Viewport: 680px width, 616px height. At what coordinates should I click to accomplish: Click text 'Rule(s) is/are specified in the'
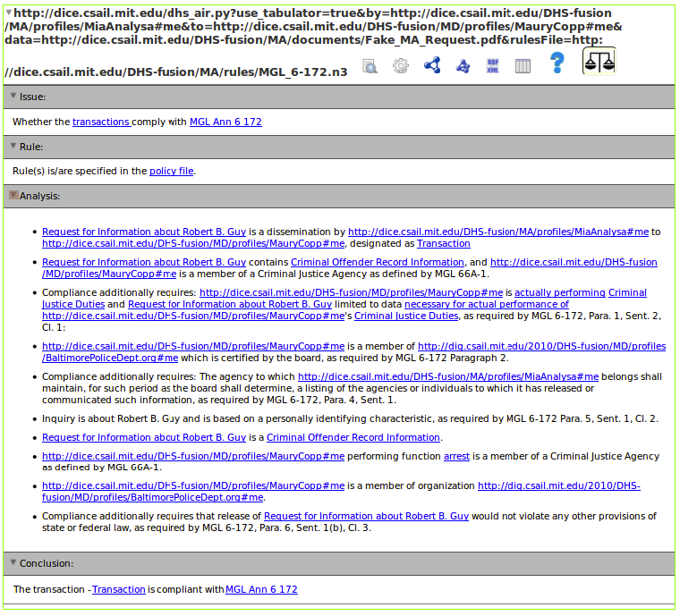80,171
